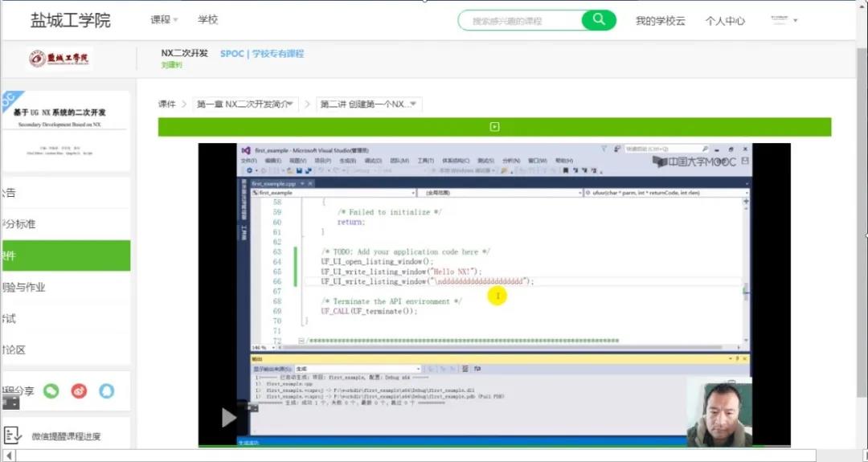This screenshot has width=868, height=462.
Task: Click the 盐城工学院 school logo
Action: [x=59, y=59]
